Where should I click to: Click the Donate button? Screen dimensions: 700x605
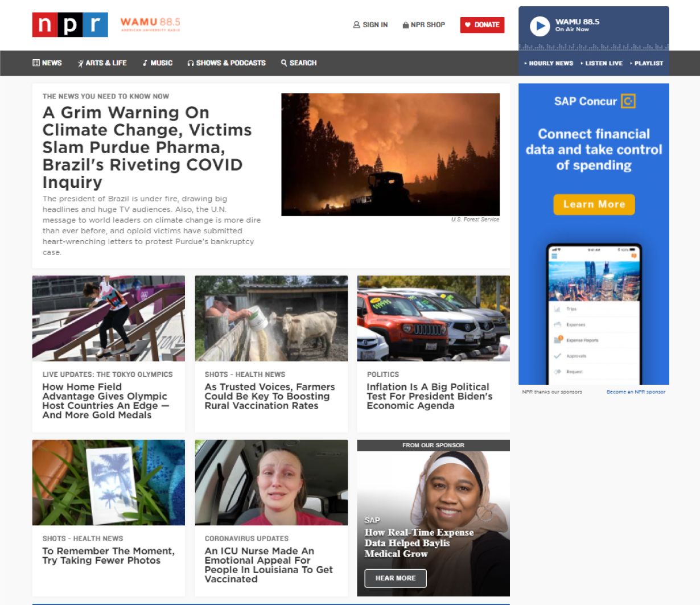(482, 25)
